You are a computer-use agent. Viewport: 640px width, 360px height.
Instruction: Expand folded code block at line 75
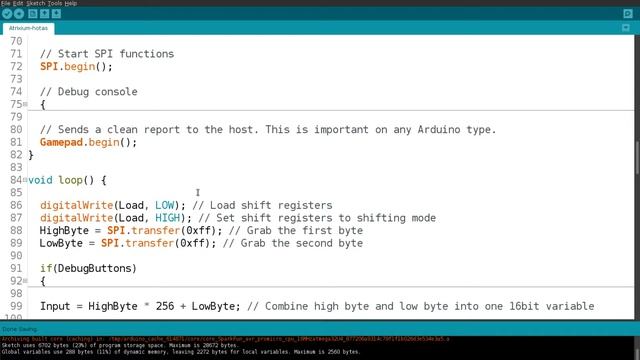[x=25, y=104]
